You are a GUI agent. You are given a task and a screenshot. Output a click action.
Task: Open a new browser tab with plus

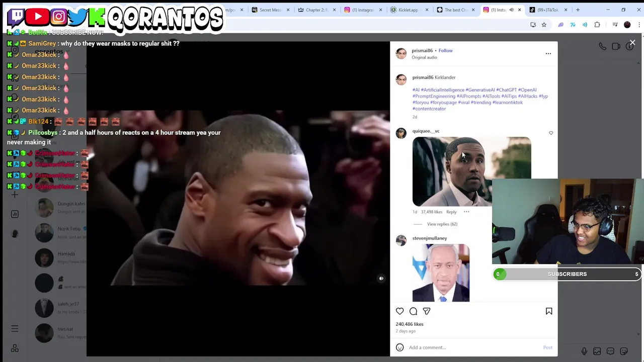pos(578,10)
